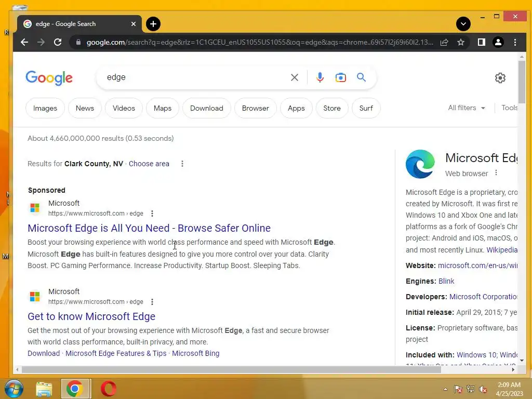Click the horizontal scrollbar thumb
The height and width of the screenshot is (399, 532).
coord(231,369)
